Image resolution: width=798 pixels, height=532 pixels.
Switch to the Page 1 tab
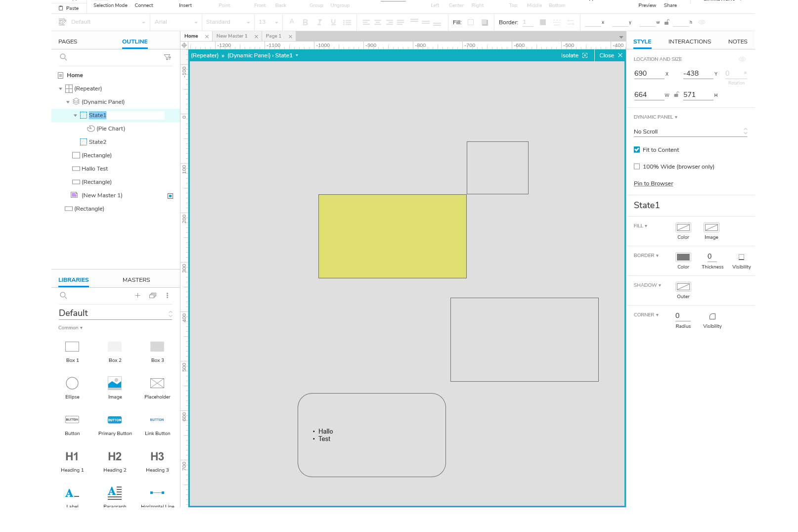click(274, 36)
